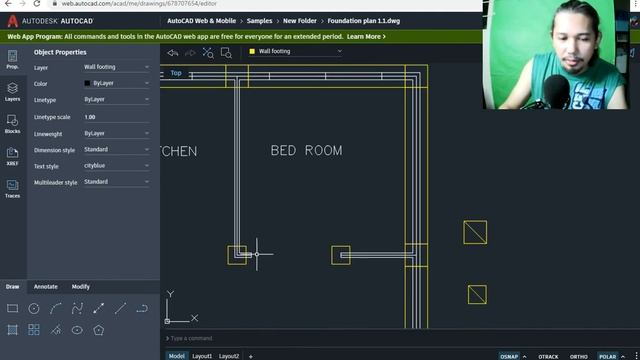Select the Arc draw tool

coord(56,309)
